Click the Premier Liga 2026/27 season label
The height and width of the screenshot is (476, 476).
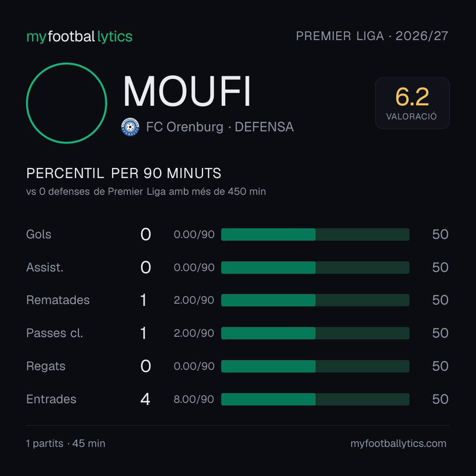point(372,36)
